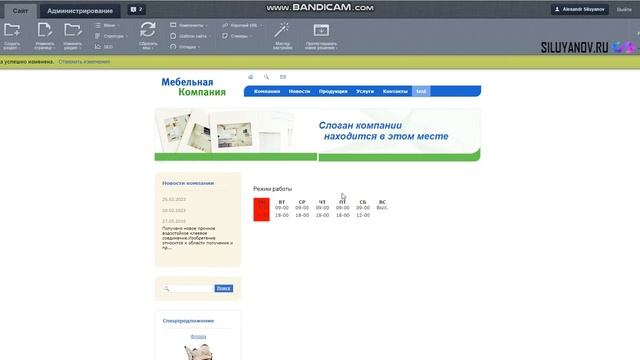Open the second news date link
This screenshot has width=640, height=360.
[174, 210]
